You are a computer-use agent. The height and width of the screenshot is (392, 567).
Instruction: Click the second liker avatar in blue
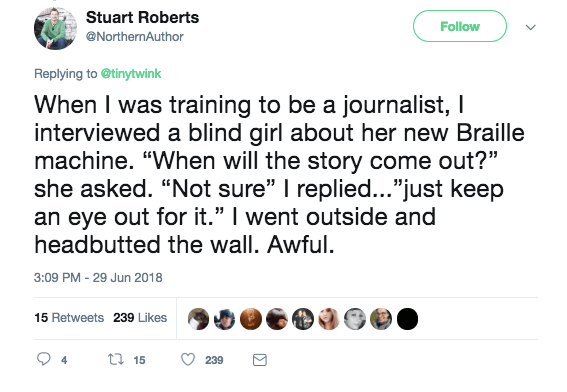[225, 319]
